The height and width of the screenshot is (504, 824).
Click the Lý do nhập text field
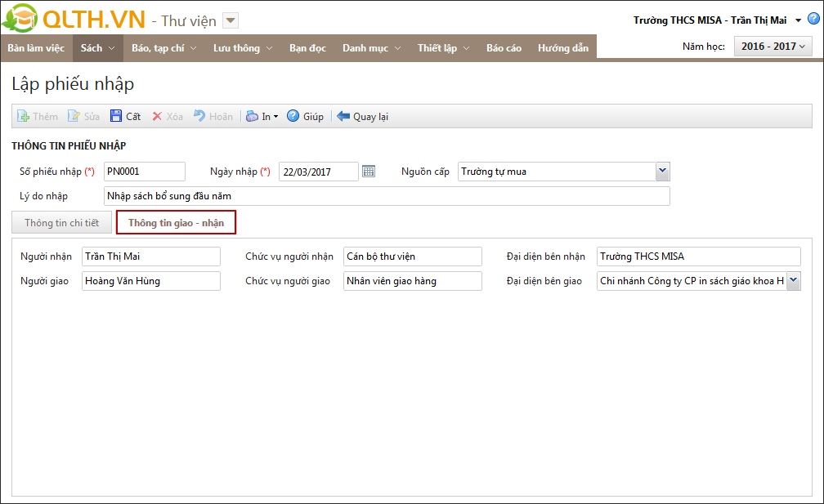click(387, 196)
